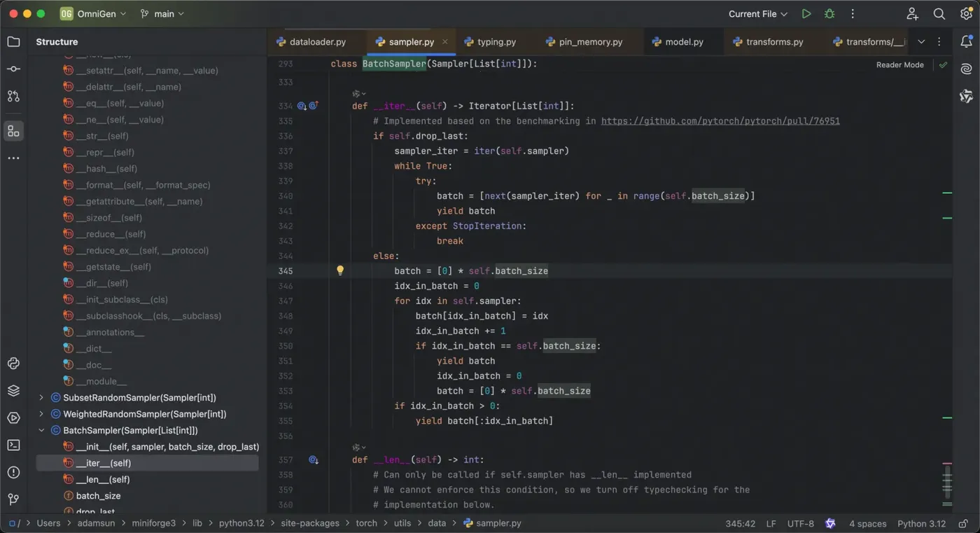Select __annotations__ in structure tree
Screen dimensions: 980x533
pos(147,332)
